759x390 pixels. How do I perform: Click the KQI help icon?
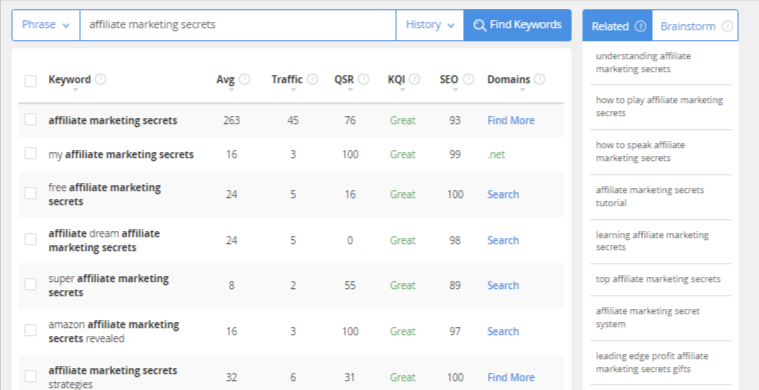(x=415, y=79)
